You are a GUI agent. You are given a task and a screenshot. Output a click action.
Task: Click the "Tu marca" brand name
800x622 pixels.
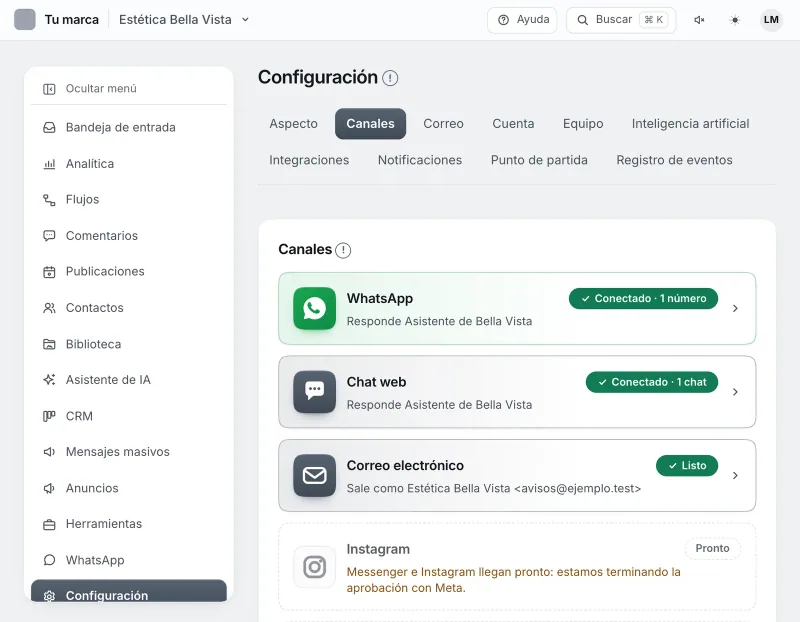[x=71, y=20]
